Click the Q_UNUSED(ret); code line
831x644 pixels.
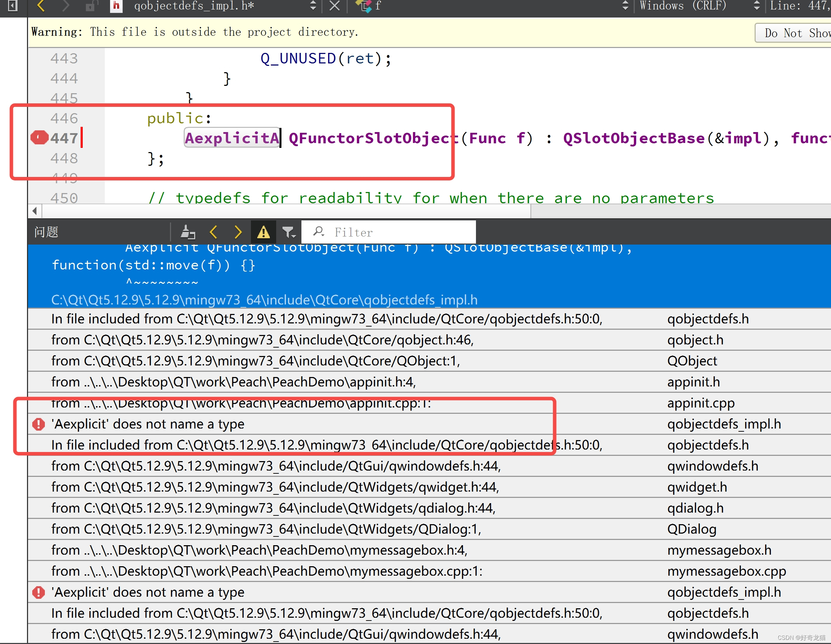pyautogui.click(x=326, y=59)
